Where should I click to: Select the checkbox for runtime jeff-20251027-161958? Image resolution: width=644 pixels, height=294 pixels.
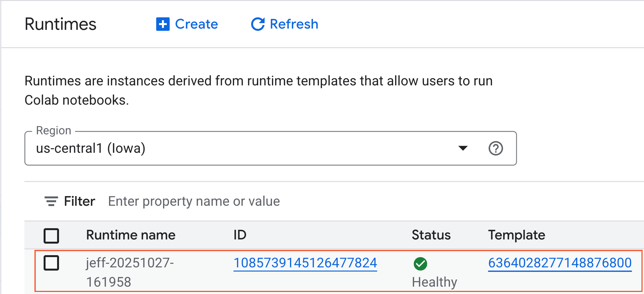coord(51,263)
